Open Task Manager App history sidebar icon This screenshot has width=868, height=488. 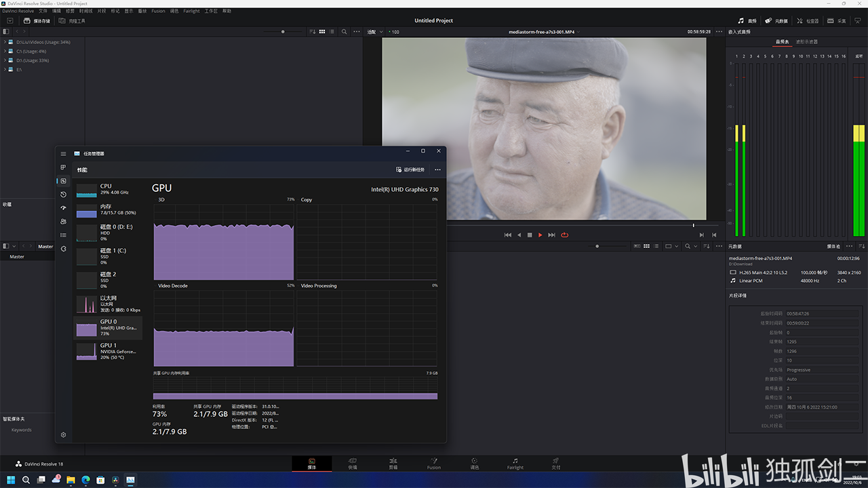click(63, 195)
